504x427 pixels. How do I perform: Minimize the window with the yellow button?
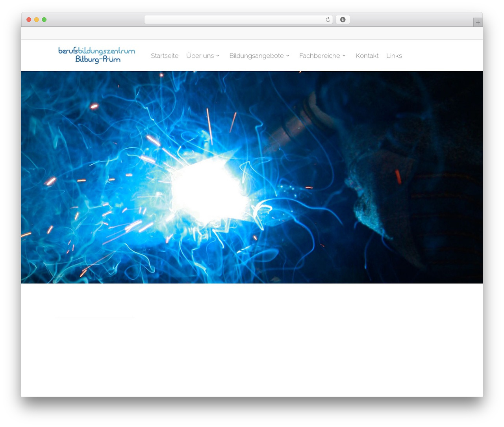click(x=37, y=20)
